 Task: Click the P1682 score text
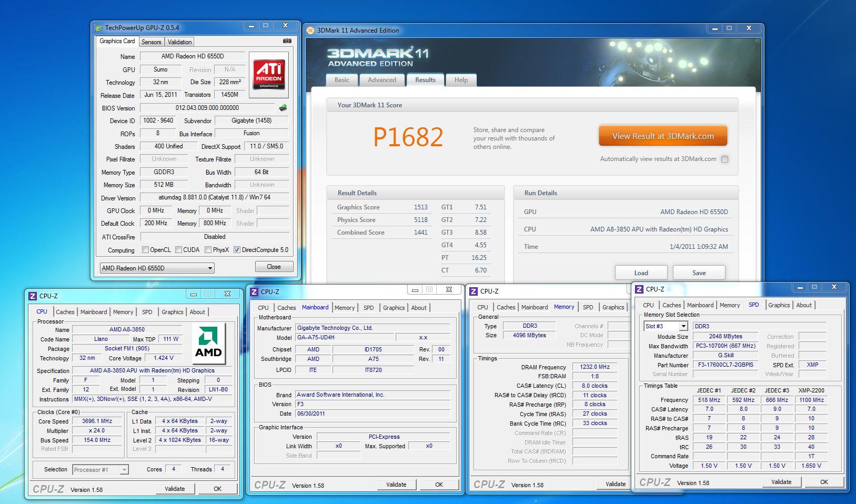(x=408, y=137)
